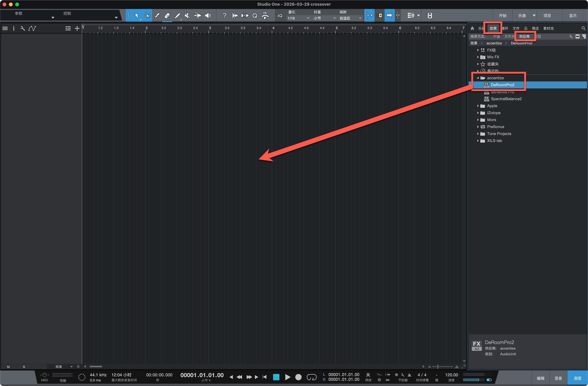
Task: Select the Arrow tool
Action: click(x=137, y=16)
